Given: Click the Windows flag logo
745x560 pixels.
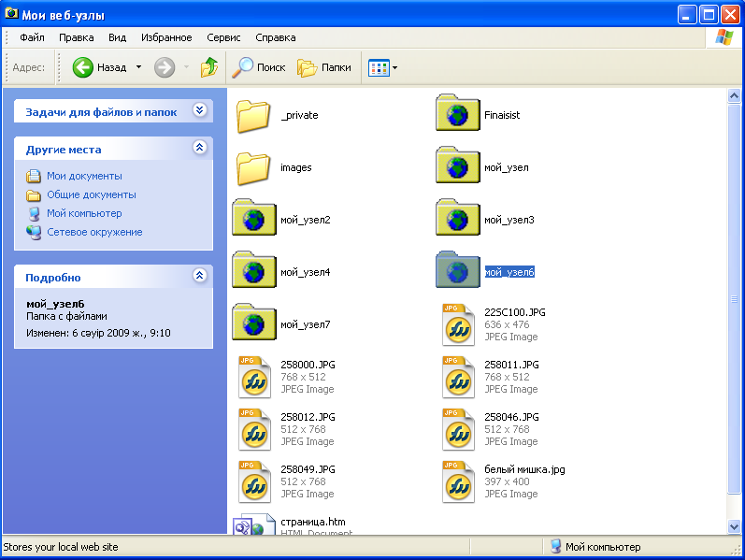Looking at the screenshot, I should point(724,37).
